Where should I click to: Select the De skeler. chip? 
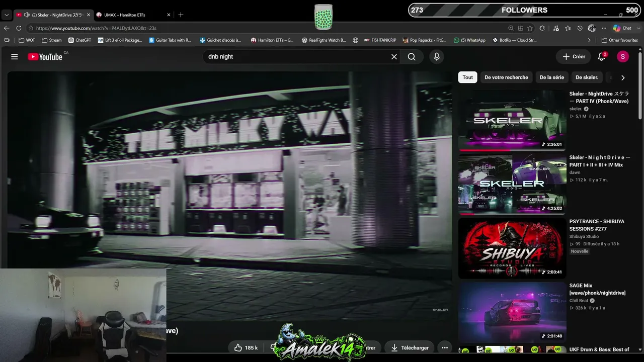[587, 77]
